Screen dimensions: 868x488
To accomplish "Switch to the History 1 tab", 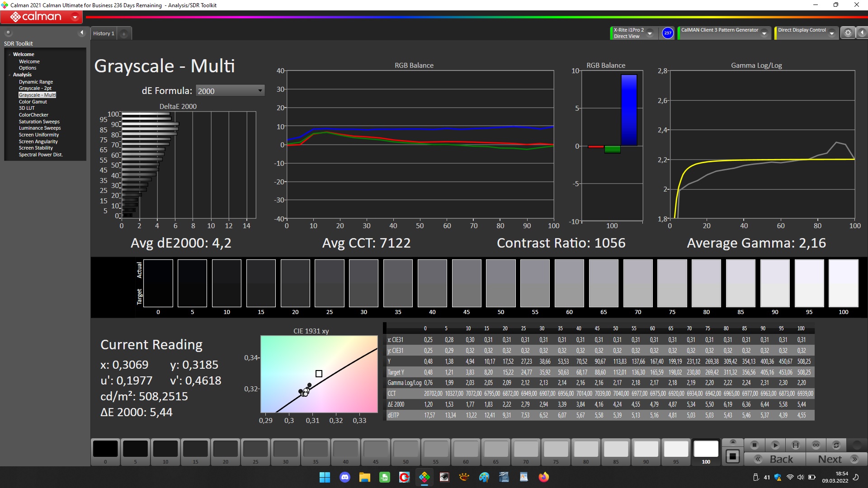I will pyautogui.click(x=104, y=33).
